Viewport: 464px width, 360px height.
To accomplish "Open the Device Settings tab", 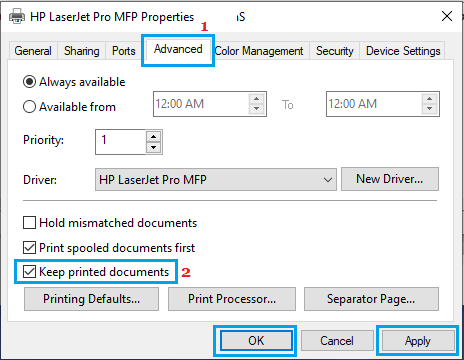I will pos(403,51).
